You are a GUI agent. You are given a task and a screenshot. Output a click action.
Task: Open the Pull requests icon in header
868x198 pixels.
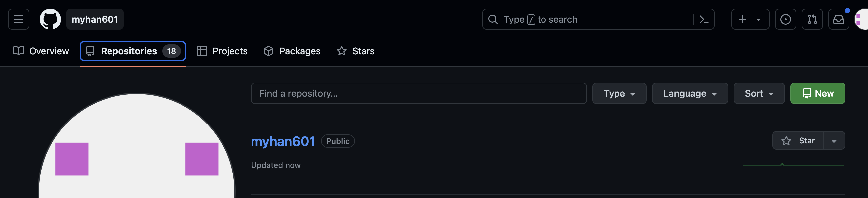tap(812, 19)
